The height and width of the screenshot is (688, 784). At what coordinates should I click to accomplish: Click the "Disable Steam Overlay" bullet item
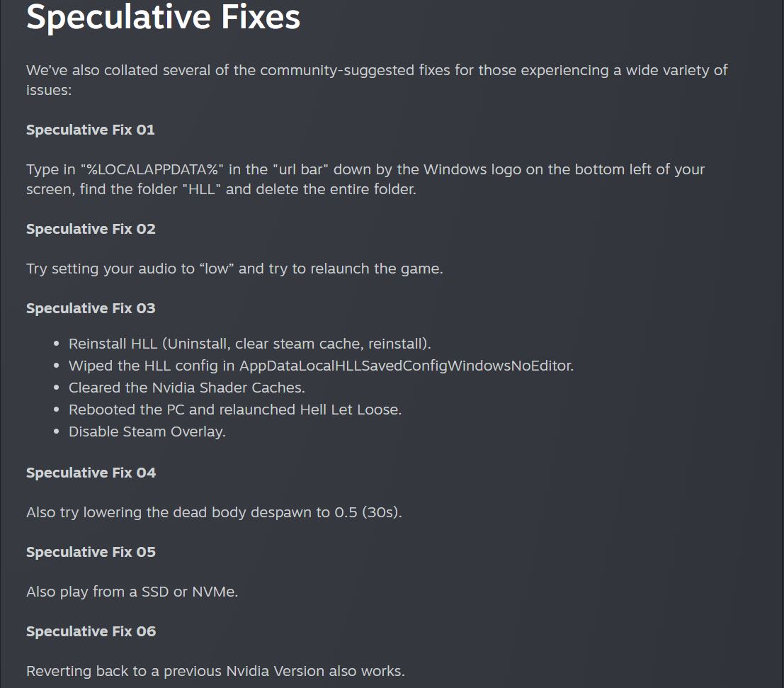[x=147, y=432]
